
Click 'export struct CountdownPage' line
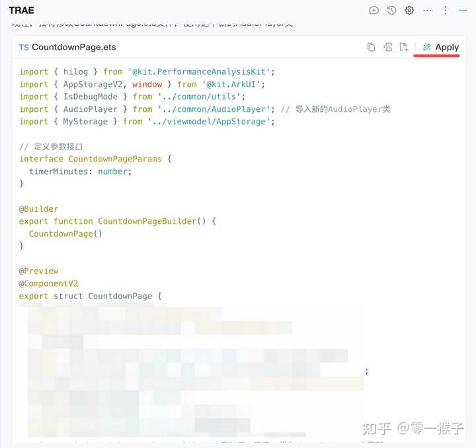coord(91,296)
